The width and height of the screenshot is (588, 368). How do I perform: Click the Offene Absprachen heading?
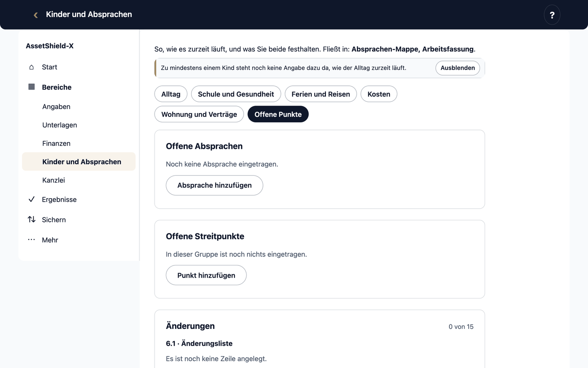(204, 146)
